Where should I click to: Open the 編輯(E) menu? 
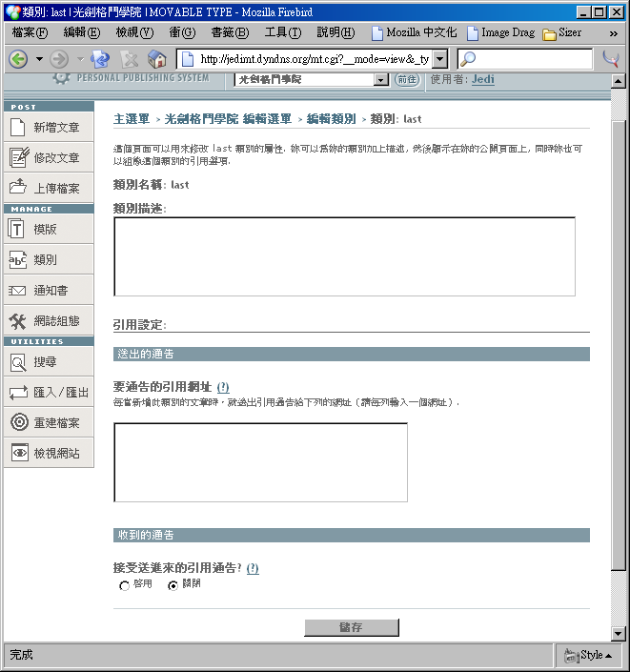(82, 32)
